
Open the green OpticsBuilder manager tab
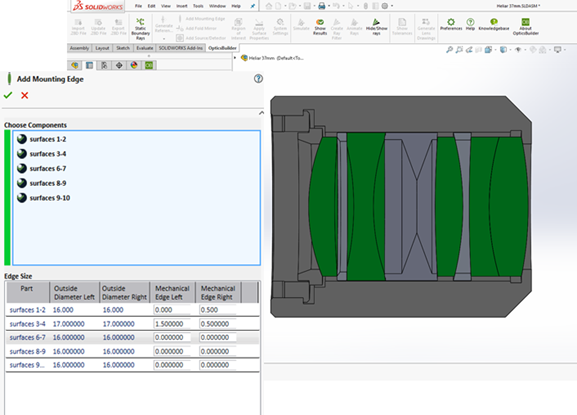(149, 65)
